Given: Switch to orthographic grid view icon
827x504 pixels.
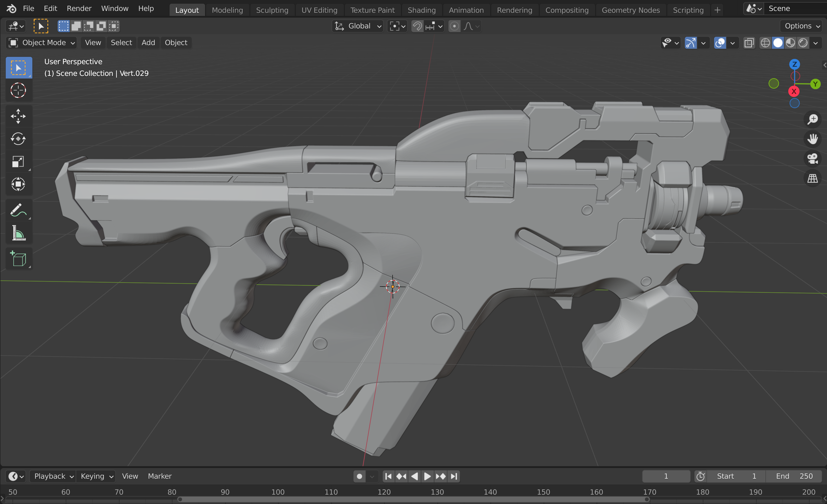Looking at the screenshot, I should (812, 179).
